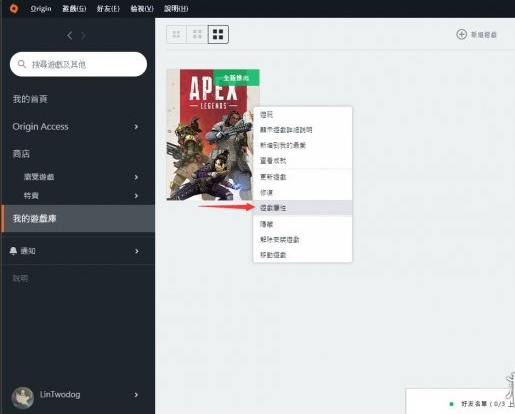Open the LinTwodog avatar
The image size is (515, 414).
(22, 397)
